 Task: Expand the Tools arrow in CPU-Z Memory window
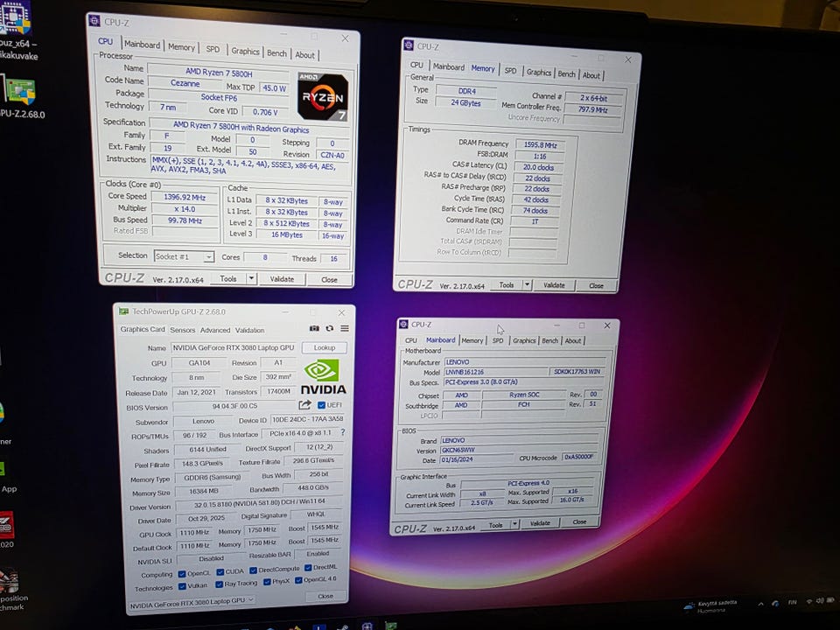(x=527, y=285)
